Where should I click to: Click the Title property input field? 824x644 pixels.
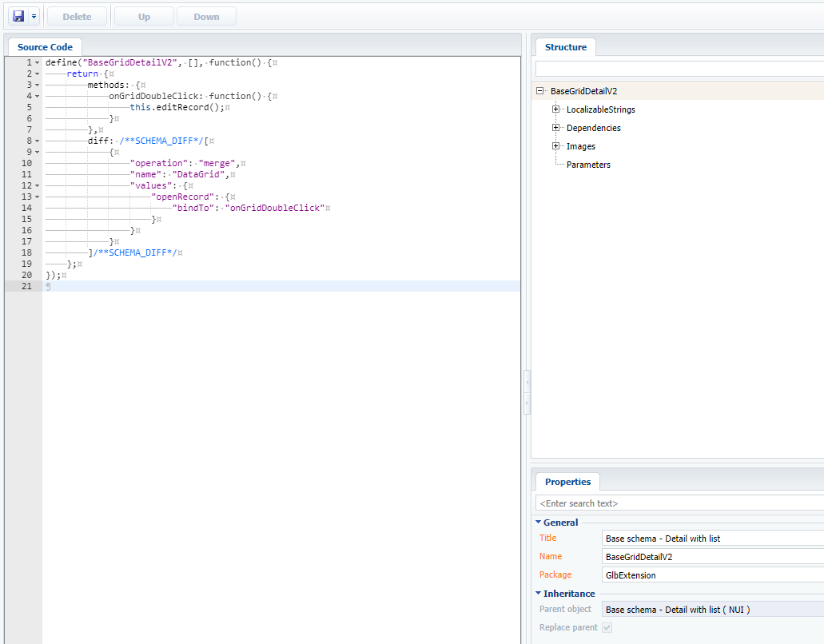[713, 539]
